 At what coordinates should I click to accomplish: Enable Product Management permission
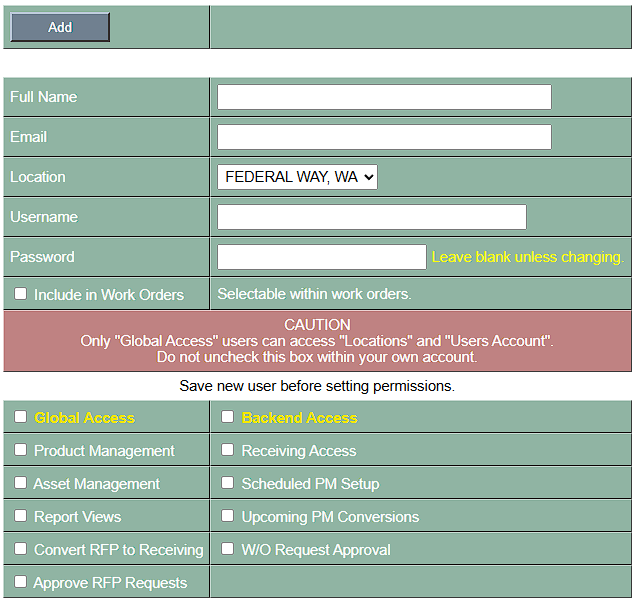coord(21,450)
